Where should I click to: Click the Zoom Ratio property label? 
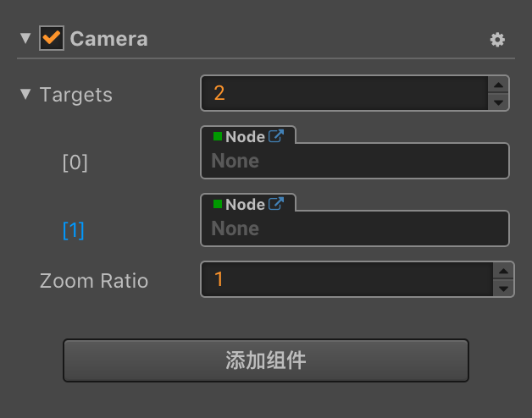[94, 281]
